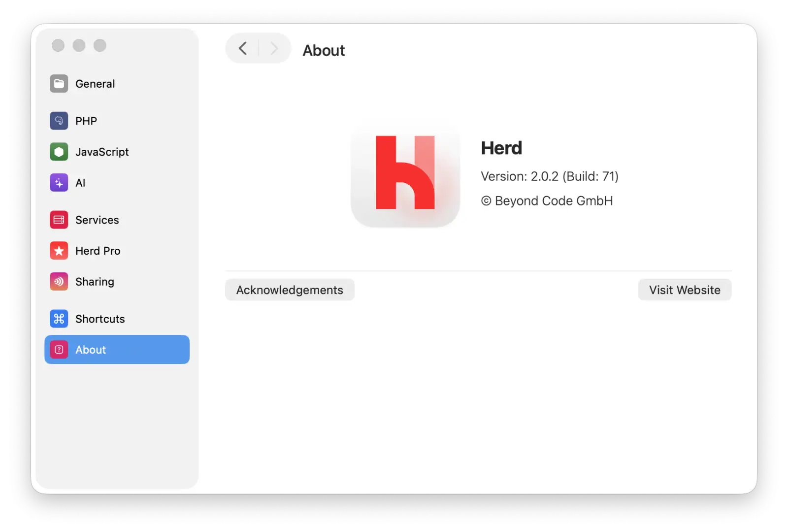Switch to the Shortcuts section
The image size is (788, 532).
pyautogui.click(x=117, y=319)
